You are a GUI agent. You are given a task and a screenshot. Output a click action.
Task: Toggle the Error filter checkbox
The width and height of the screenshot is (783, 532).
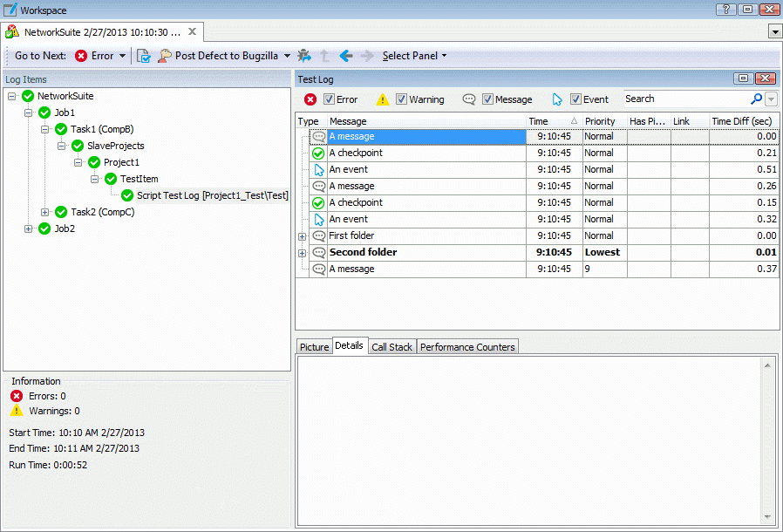point(329,99)
